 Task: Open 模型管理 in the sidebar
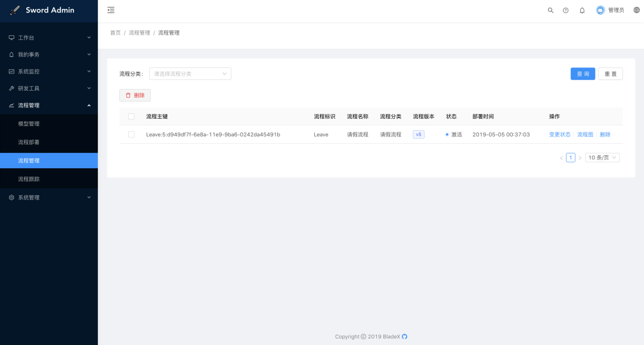tap(28, 124)
